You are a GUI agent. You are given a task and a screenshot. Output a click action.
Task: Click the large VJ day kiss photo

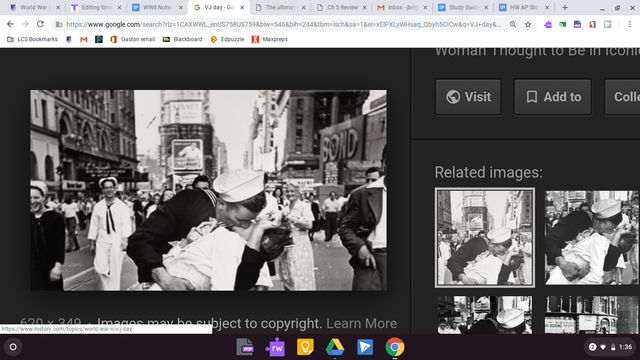(x=208, y=190)
